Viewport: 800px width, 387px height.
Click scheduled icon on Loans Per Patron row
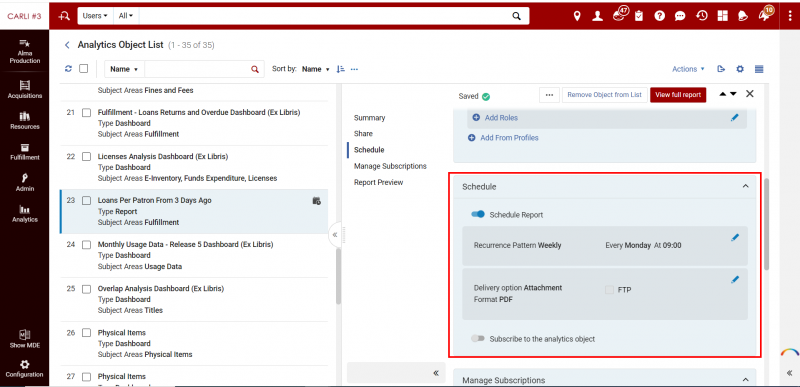(x=316, y=201)
